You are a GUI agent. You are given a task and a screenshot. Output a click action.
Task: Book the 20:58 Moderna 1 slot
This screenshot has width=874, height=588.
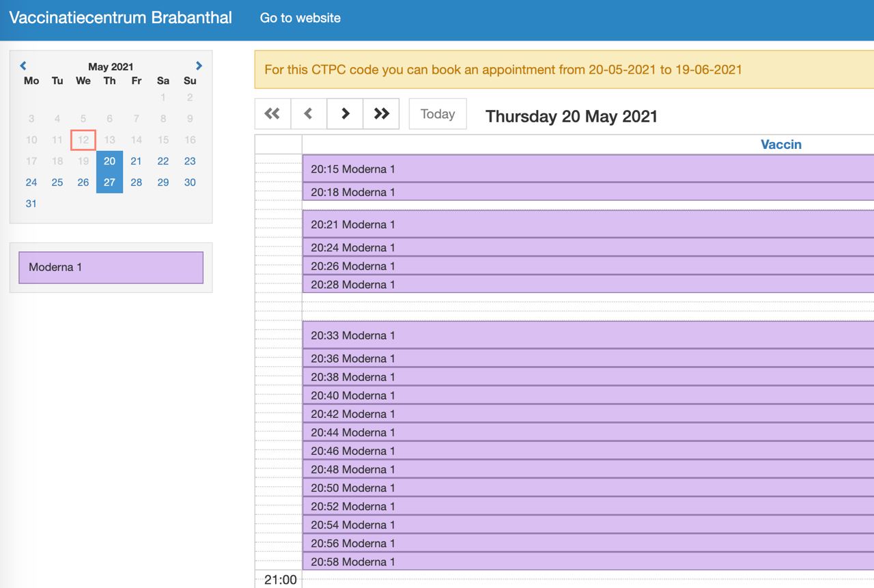[x=588, y=561]
